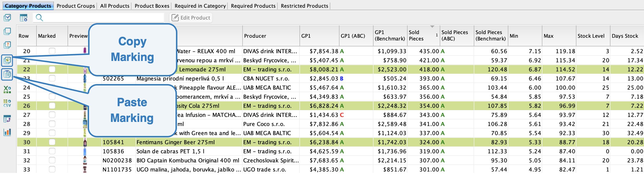The image size is (644, 180).
Task: Tick the Marked checkbox of row 32
Action: pyautogui.click(x=52, y=160)
